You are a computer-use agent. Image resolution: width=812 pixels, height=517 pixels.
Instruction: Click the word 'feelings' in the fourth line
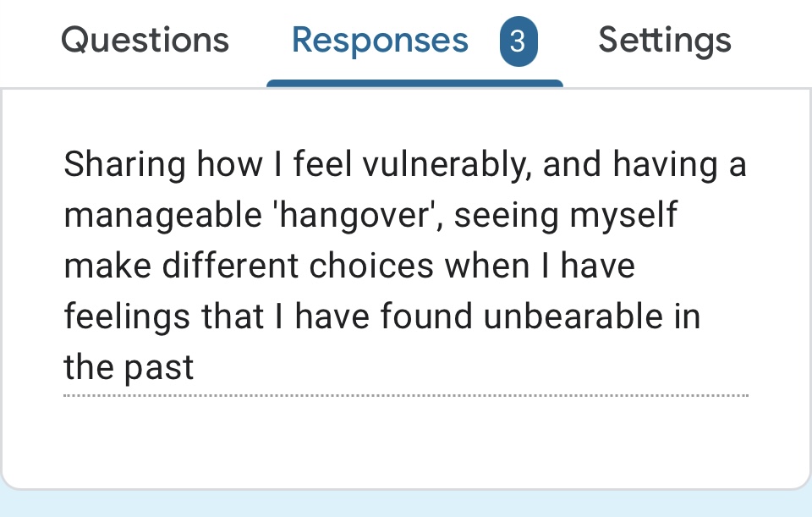click(127, 316)
